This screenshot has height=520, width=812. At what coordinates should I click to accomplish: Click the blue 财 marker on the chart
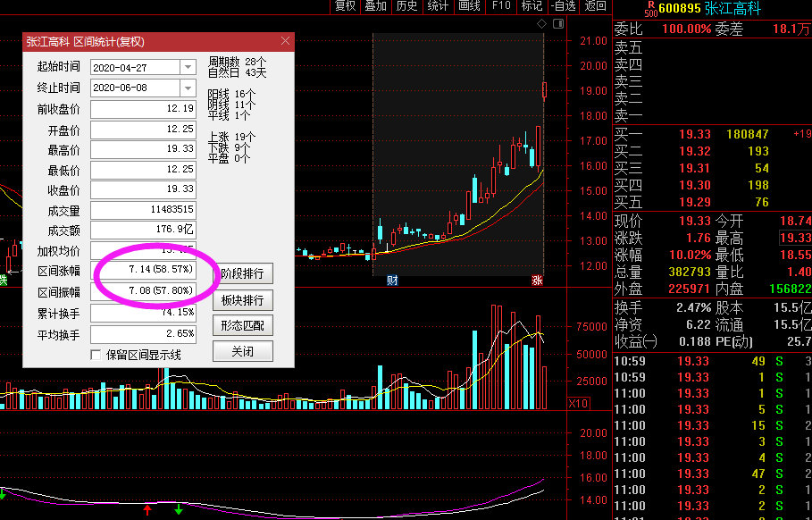(x=392, y=281)
